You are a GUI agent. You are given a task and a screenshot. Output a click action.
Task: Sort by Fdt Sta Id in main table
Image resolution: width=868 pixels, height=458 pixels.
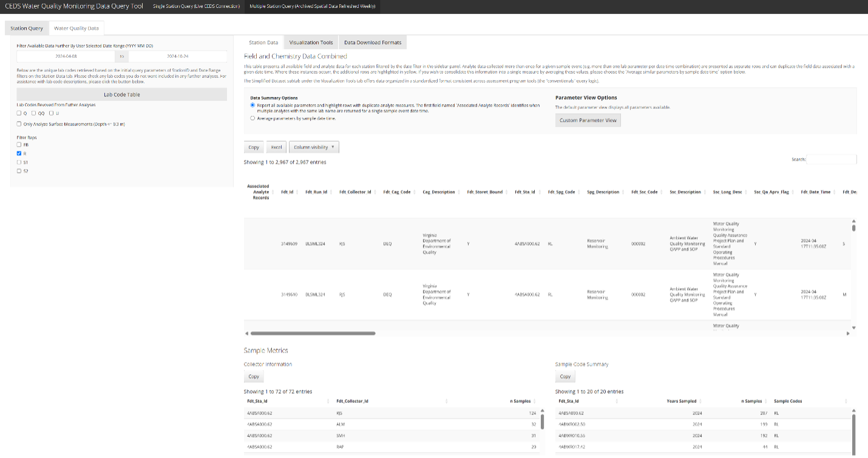click(x=524, y=192)
